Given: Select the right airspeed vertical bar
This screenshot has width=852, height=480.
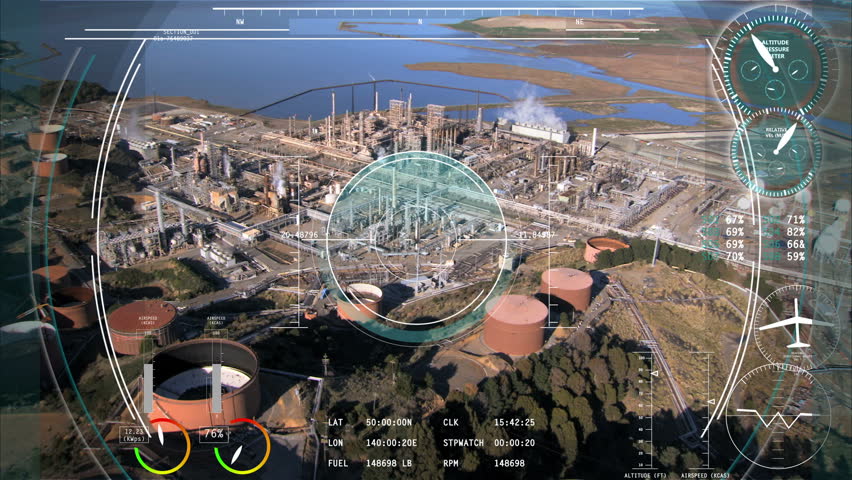Looking at the screenshot, I should coord(216,388).
